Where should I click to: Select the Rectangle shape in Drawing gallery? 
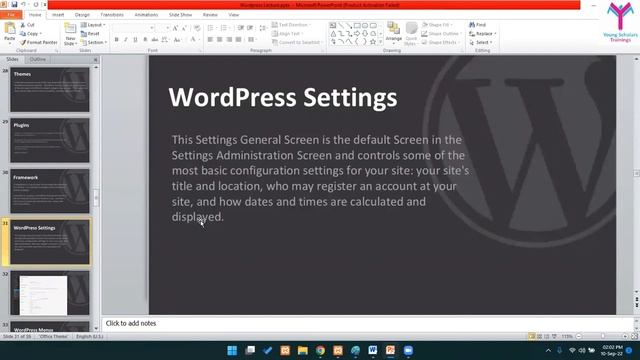pyautogui.click(x=357, y=25)
